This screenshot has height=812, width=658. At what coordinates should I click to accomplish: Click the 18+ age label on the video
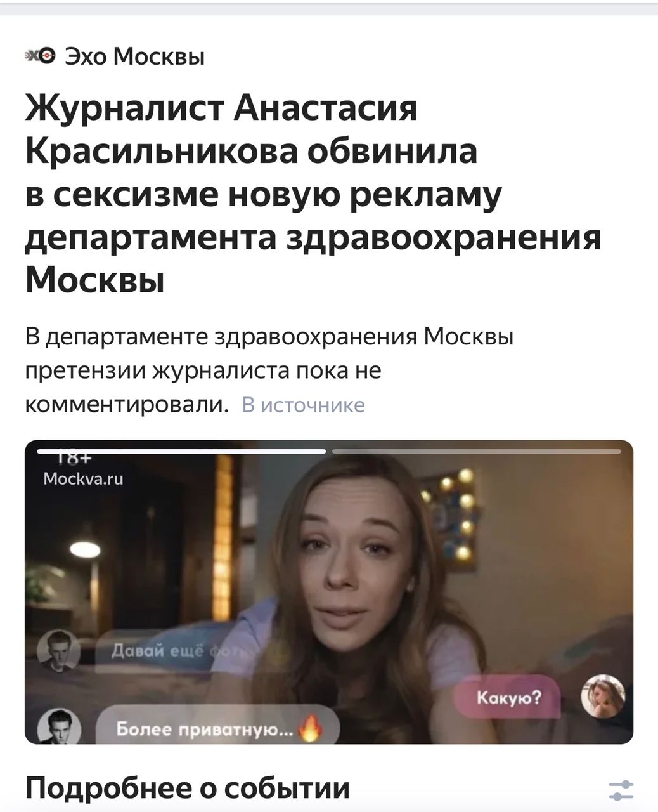pos(74,458)
